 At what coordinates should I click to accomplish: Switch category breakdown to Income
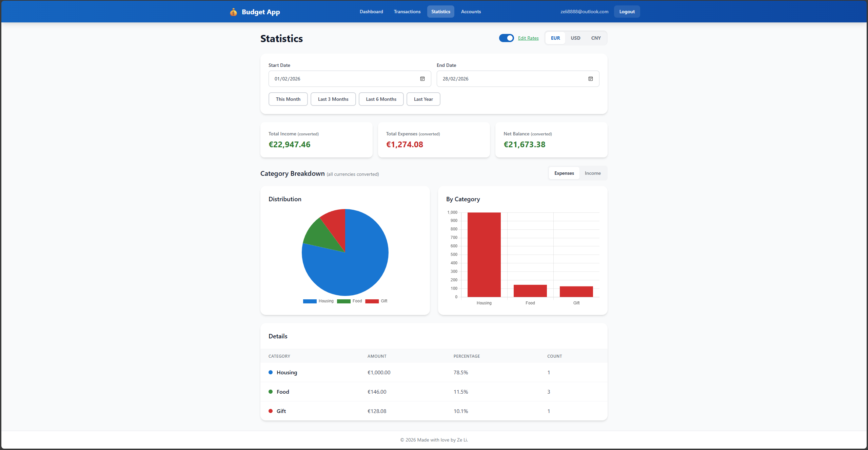(592, 173)
